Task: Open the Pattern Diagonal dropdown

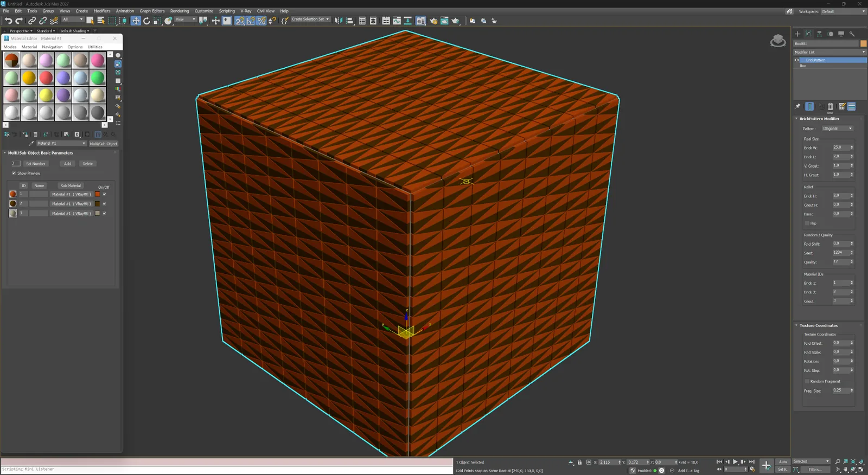Action: point(838,129)
